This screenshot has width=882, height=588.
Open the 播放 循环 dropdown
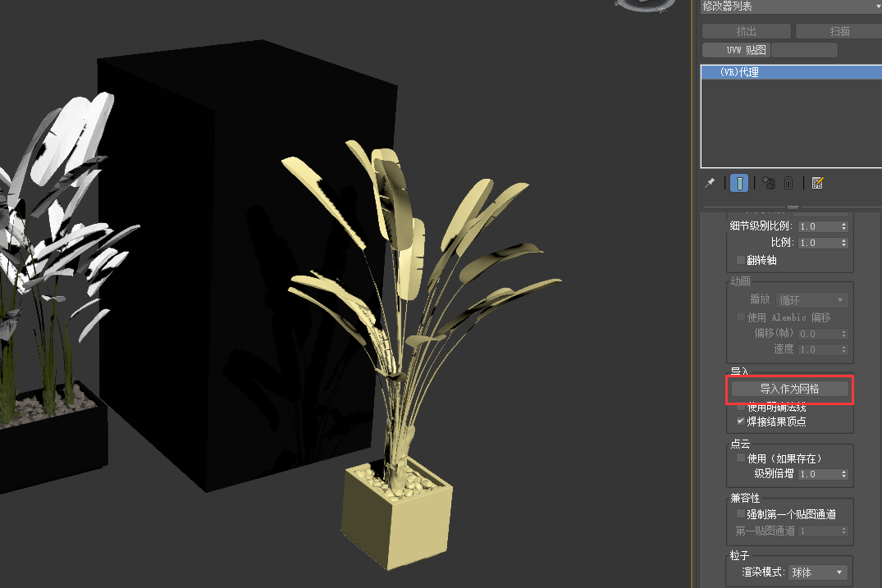pyautogui.click(x=811, y=300)
